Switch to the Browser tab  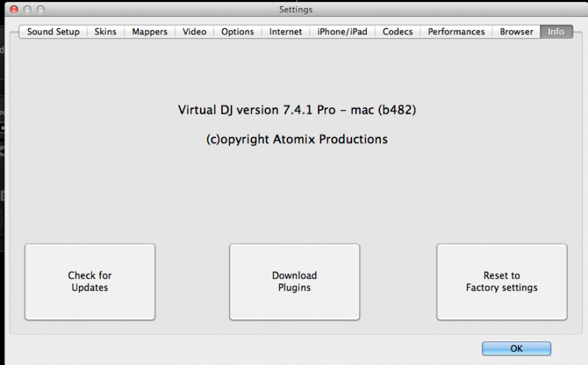[517, 32]
